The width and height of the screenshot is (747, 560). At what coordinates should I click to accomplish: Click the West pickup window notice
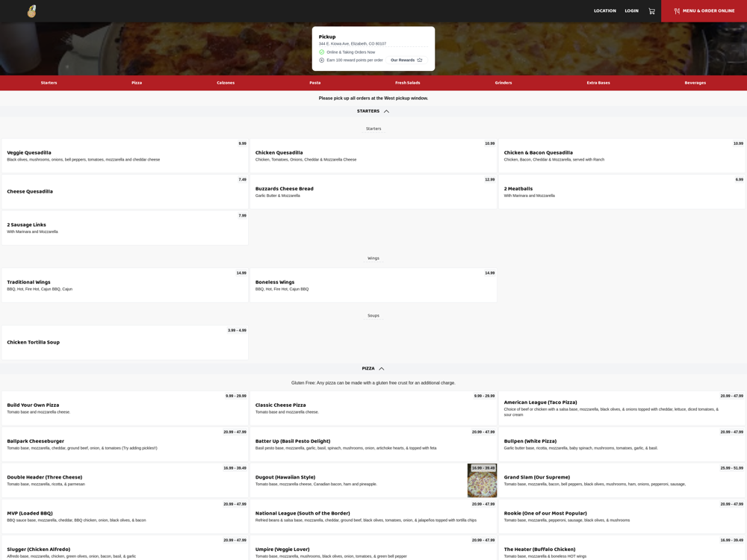pyautogui.click(x=373, y=98)
